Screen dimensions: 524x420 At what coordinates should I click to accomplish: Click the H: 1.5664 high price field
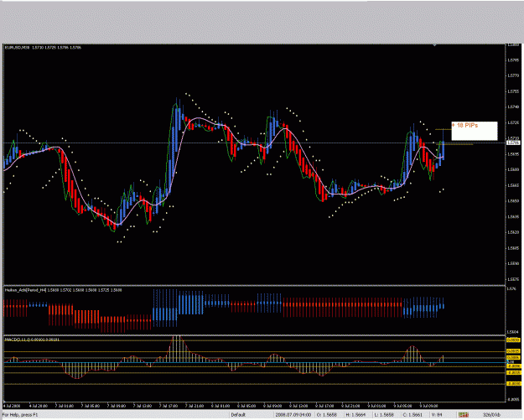(x=355, y=415)
